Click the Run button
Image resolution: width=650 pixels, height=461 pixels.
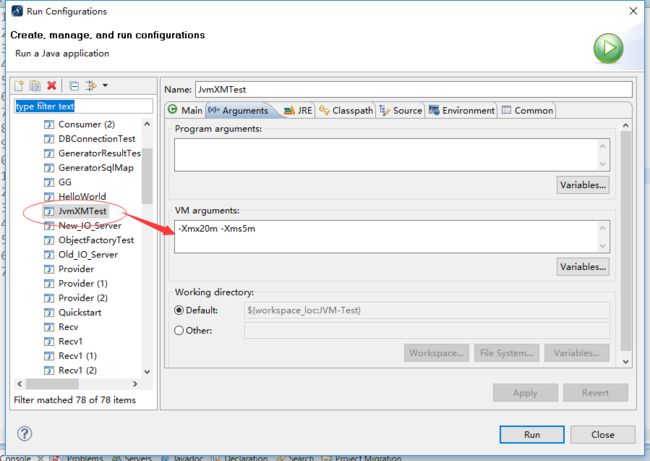[x=532, y=434]
